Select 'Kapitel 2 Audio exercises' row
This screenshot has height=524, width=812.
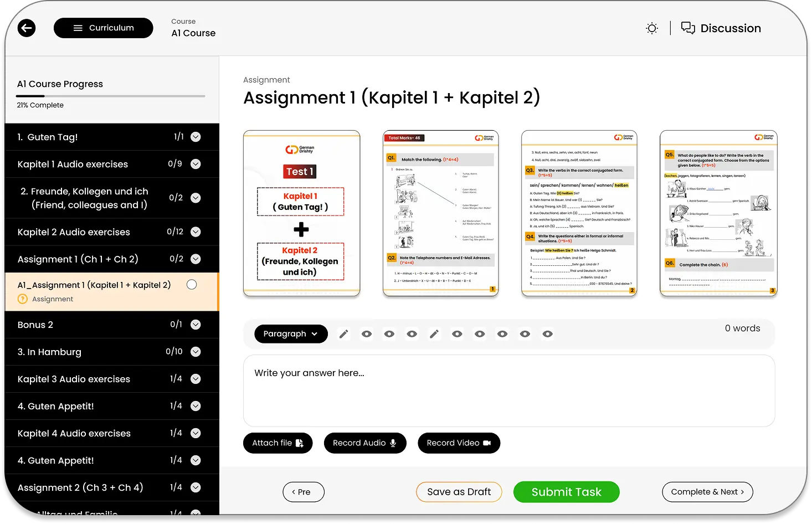(x=112, y=232)
